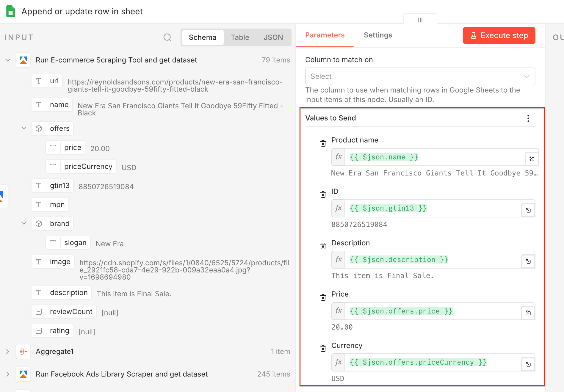Delete the Price field
The image size is (564, 392).
(x=323, y=297)
